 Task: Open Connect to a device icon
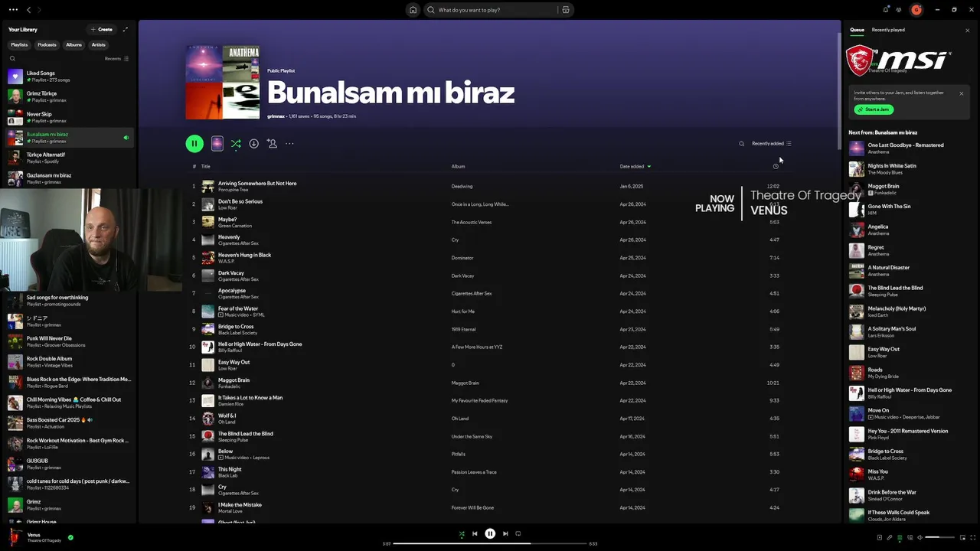[x=910, y=537]
